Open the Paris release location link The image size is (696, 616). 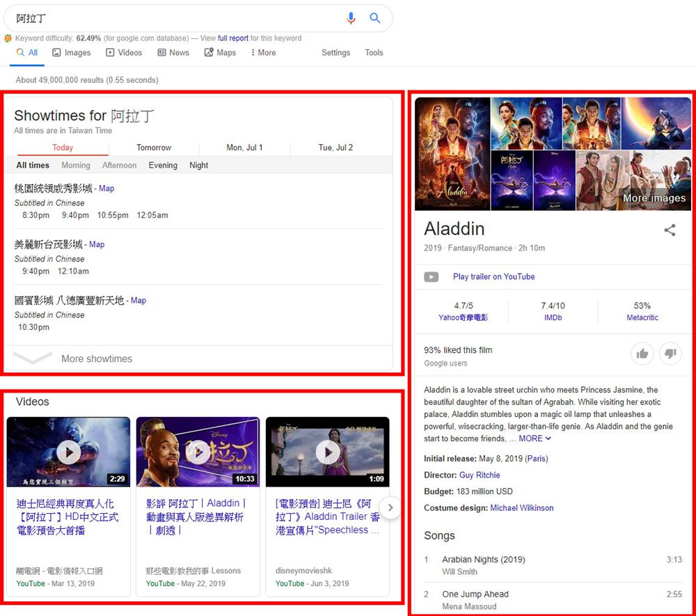[537, 459]
